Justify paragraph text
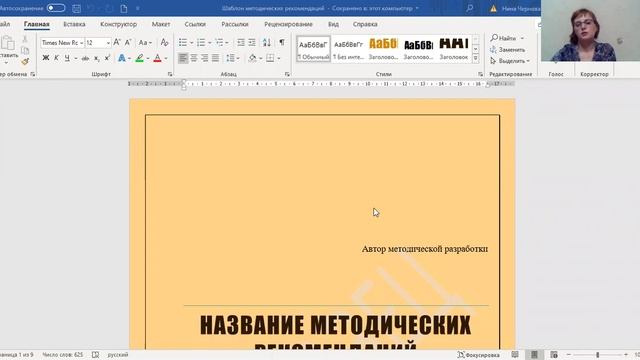 (x=215, y=58)
